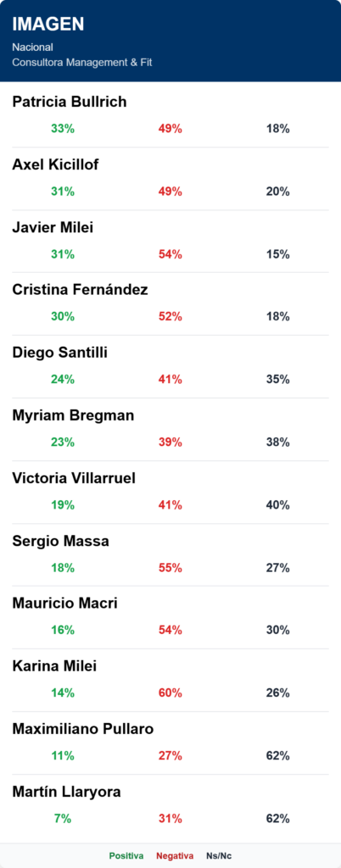Select Victoria Villarruel's 19% positive value
The width and height of the screenshot is (341, 868).
[63, 505]
